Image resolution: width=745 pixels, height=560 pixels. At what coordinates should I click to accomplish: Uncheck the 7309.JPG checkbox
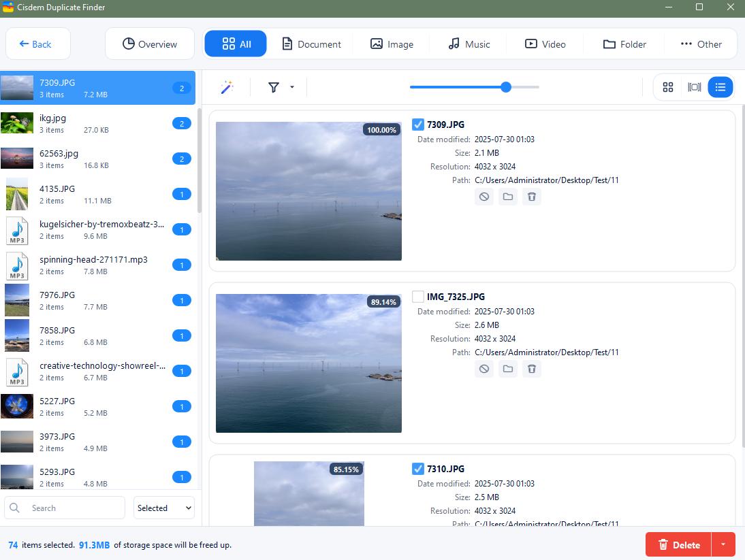[x=417, y=125]
